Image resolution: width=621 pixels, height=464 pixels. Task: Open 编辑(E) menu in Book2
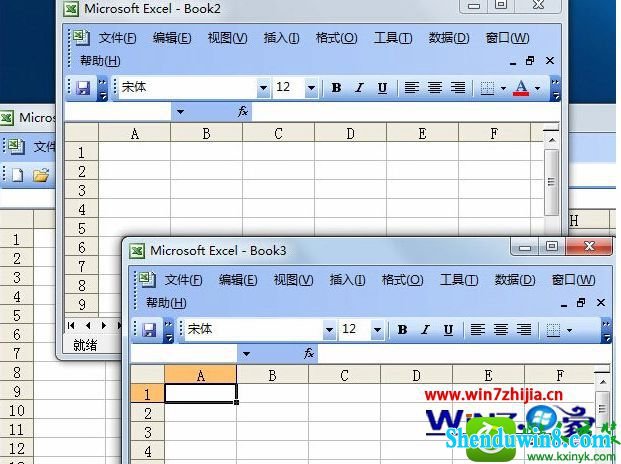point(172,38)
